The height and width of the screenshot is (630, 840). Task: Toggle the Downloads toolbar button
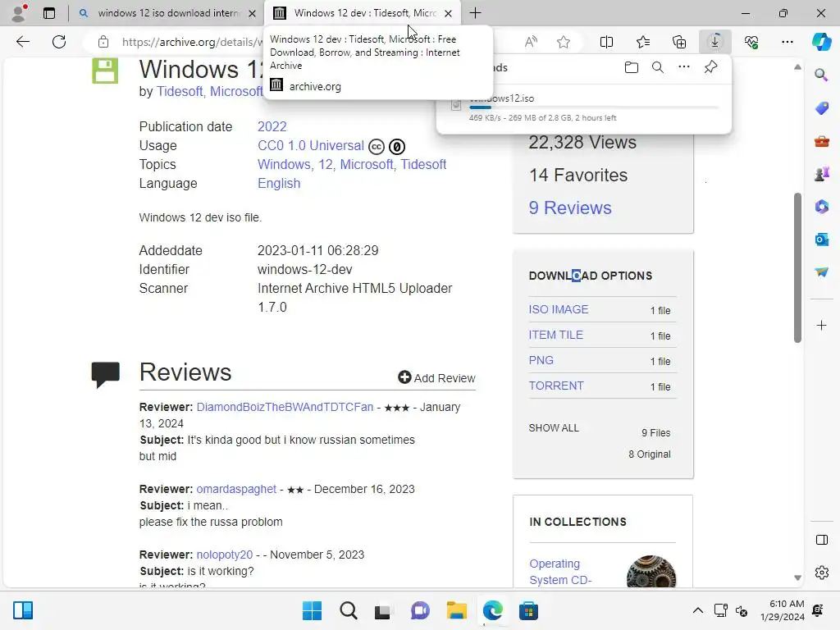click(715, 42)
